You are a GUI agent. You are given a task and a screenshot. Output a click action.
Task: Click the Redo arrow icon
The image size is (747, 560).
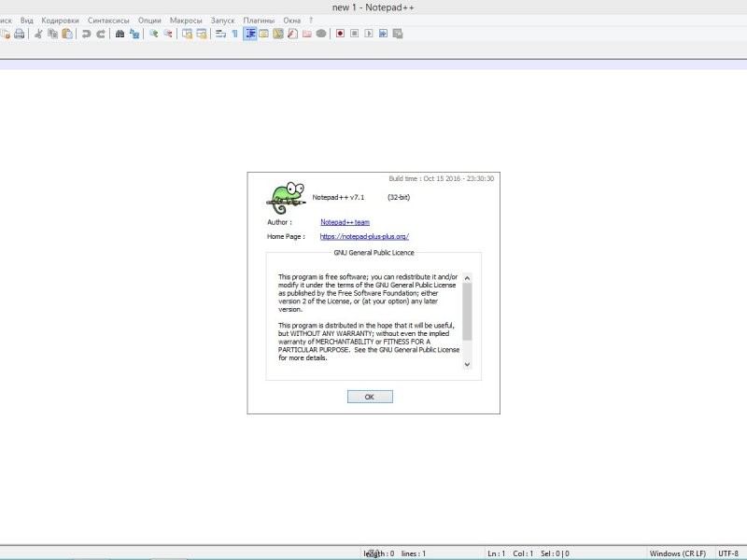[101, 34]
